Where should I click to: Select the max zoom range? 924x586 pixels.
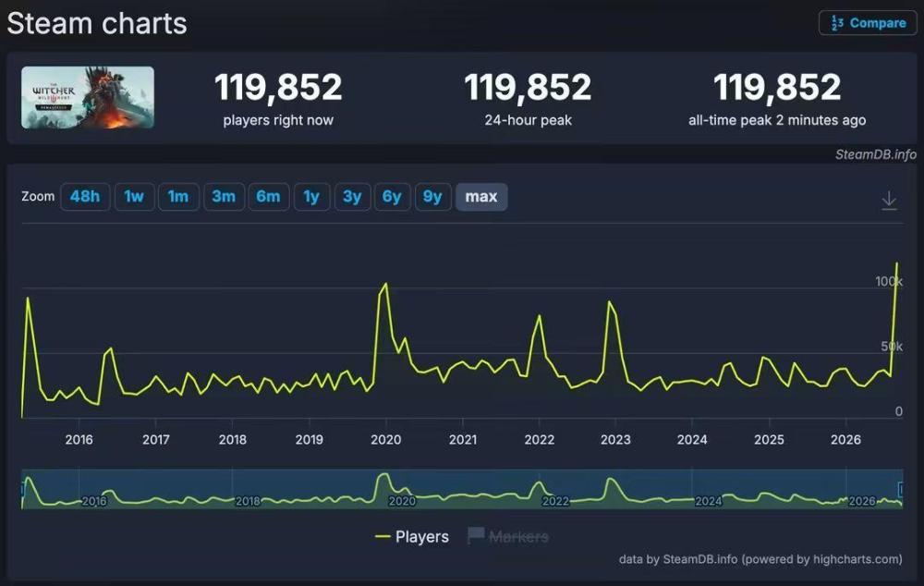pos(481,196)
